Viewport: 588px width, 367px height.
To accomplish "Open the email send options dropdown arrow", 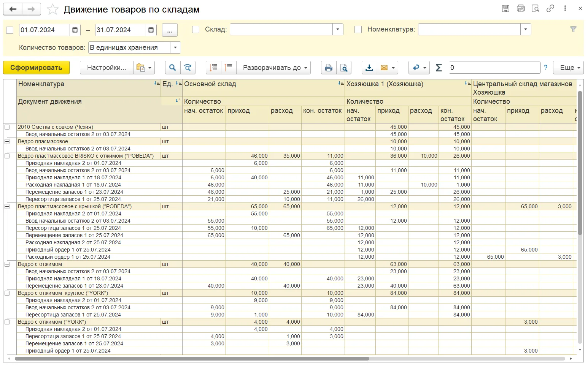I will pos(393,68).
